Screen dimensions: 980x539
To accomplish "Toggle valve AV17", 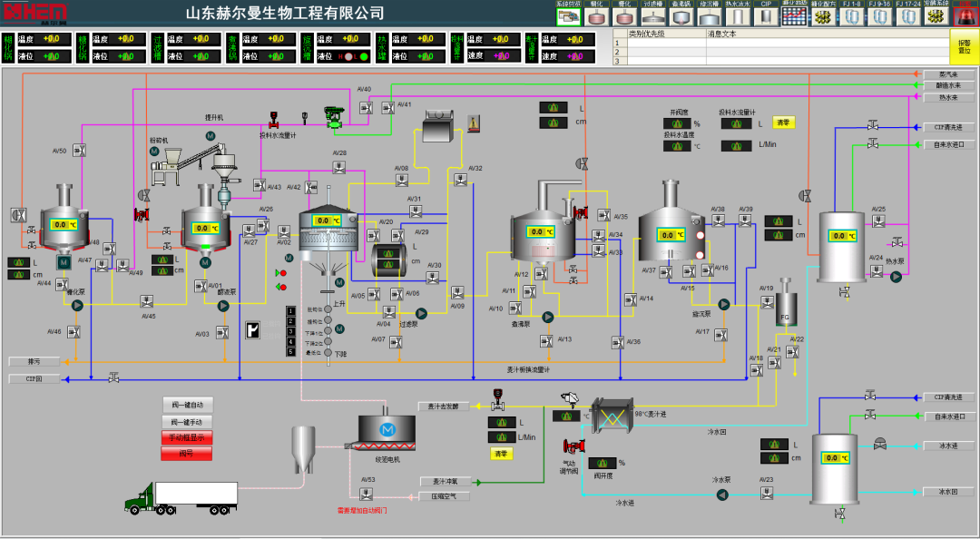I will [720, 335].
